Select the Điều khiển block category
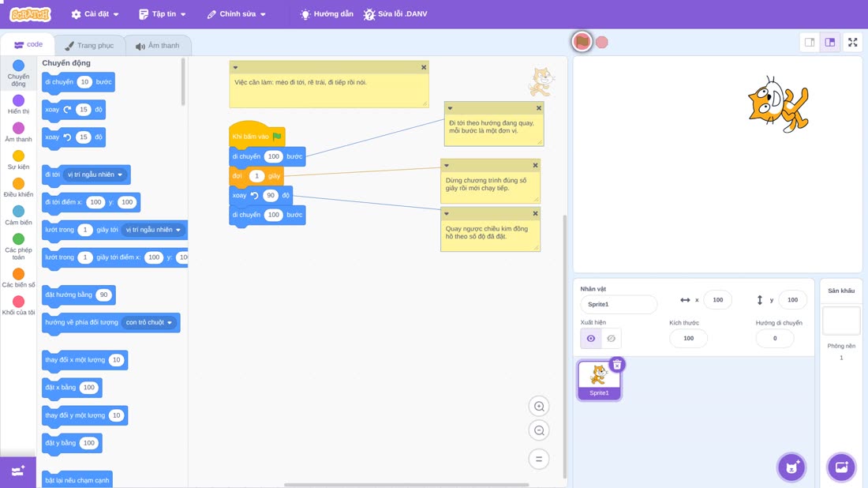Image resolution: width=868 pixels, height=488 pixels. [18, 187]
